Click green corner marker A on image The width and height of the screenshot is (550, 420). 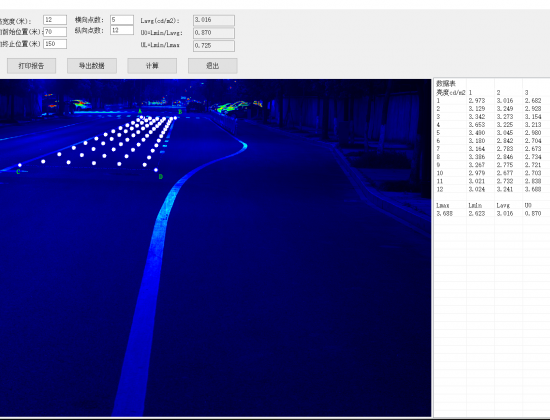[x=140, y=112]
